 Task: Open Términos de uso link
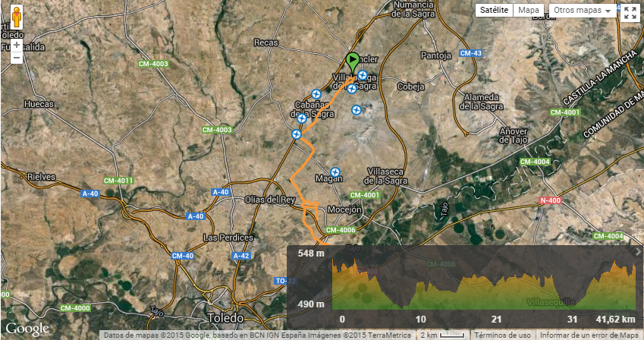[503, 335]
